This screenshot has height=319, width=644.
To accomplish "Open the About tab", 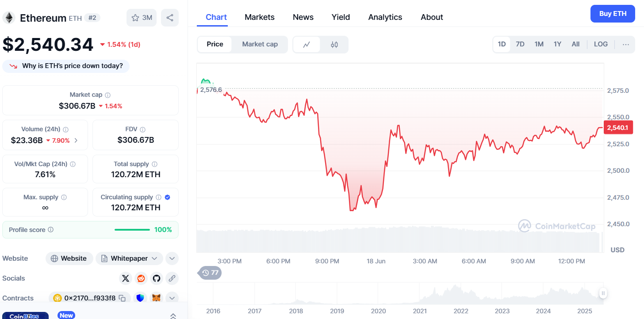I will pos(432,17).
